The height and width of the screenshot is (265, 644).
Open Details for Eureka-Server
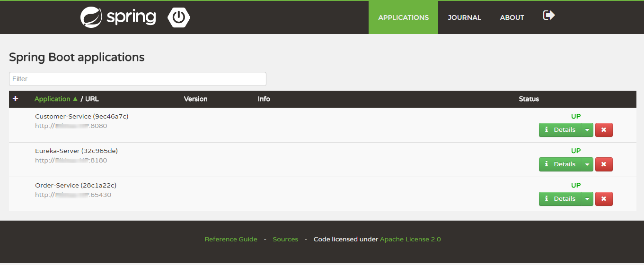[560, 164]
